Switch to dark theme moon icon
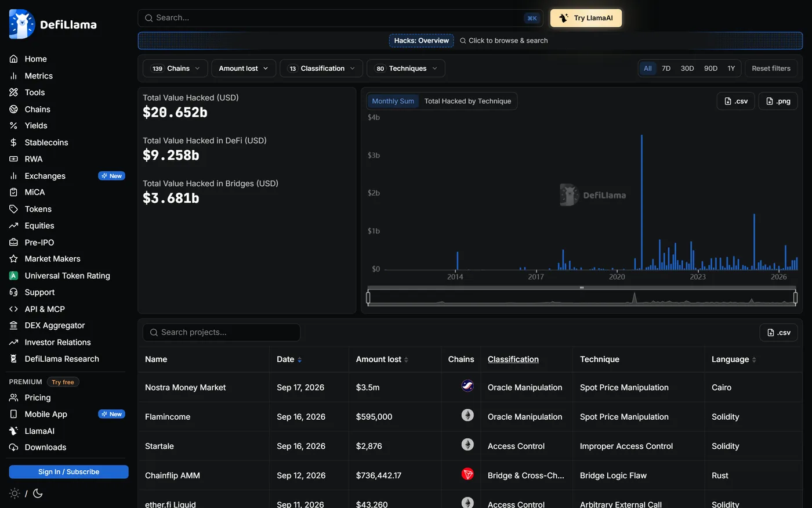The height and width of the screenshot is (508, 812). click(x=38, y=493)
